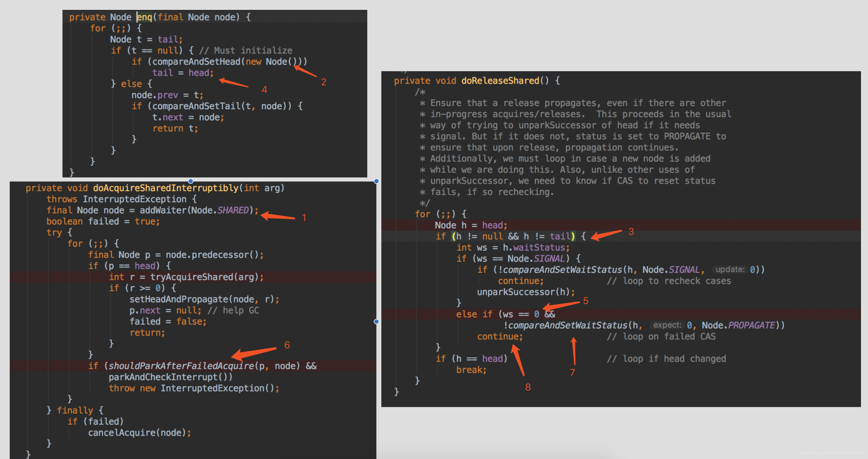Click the enq method name in its signature
The width and height of the screenshot is (868, 459).
tap(144, 17)
